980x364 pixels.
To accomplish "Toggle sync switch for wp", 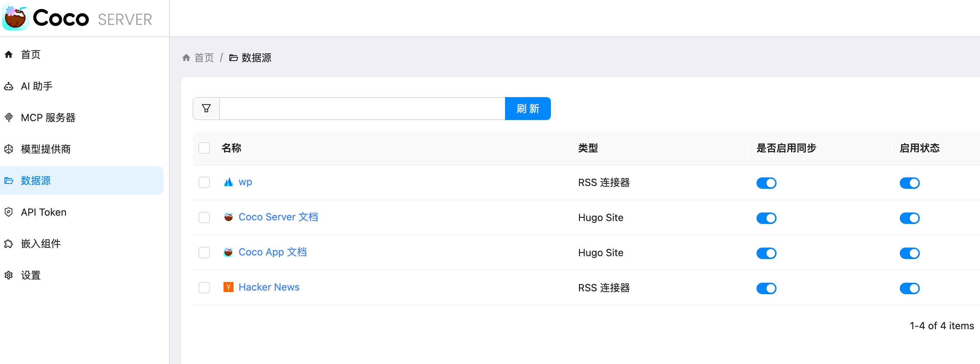I will (766, 183).
